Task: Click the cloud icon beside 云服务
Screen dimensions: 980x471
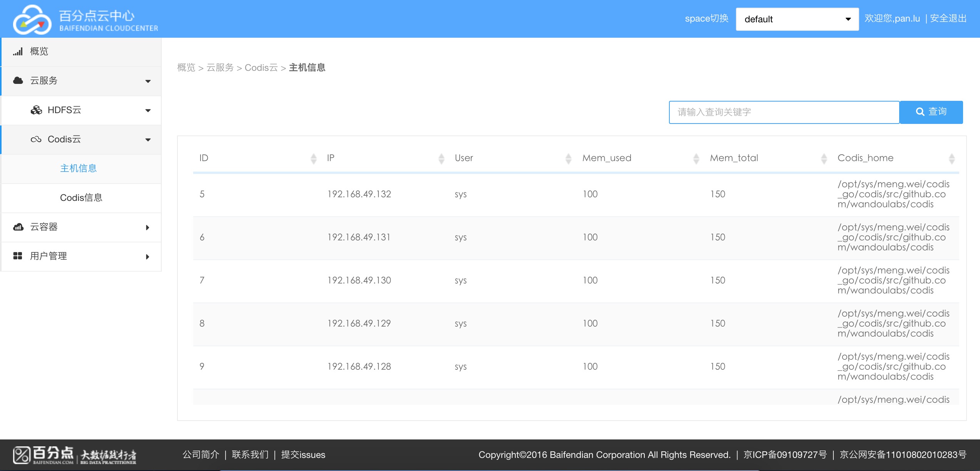Action: 18,80
